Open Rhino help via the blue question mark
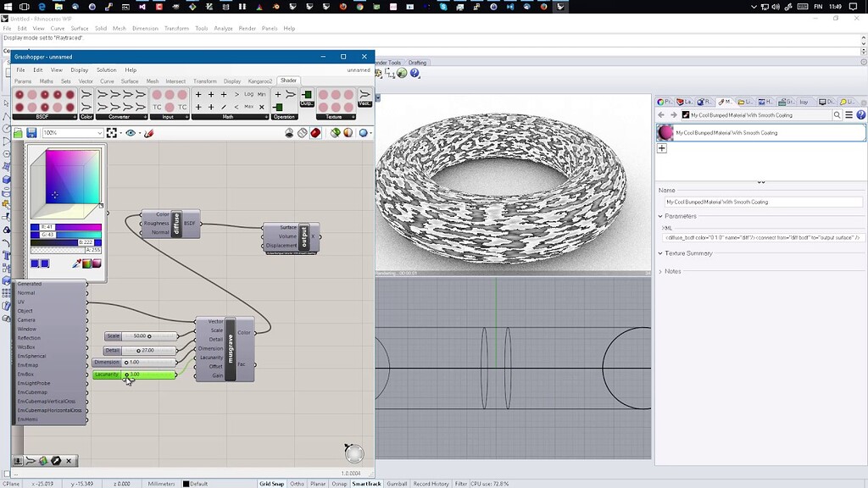The width and height of the screenshot is (868, 488). click(415, 74)
